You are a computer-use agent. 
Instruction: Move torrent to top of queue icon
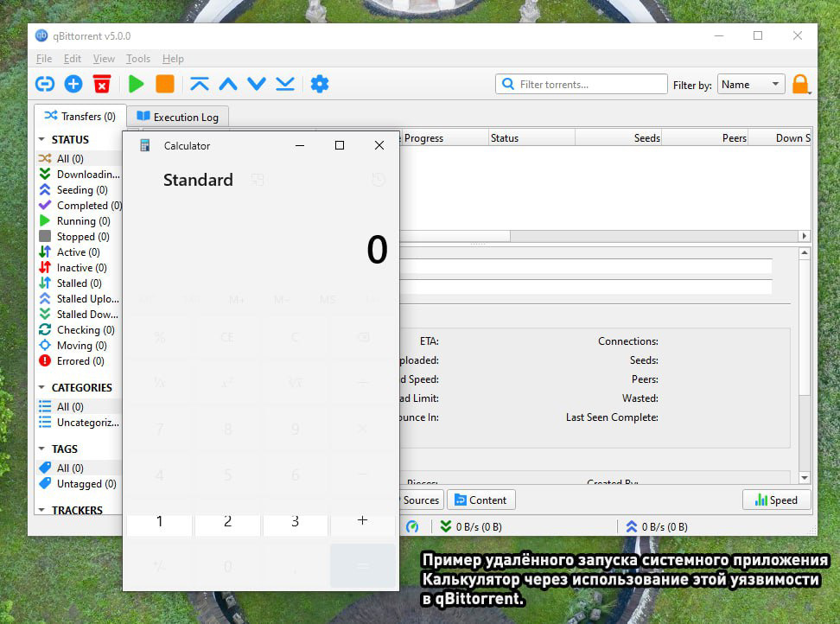200,84
